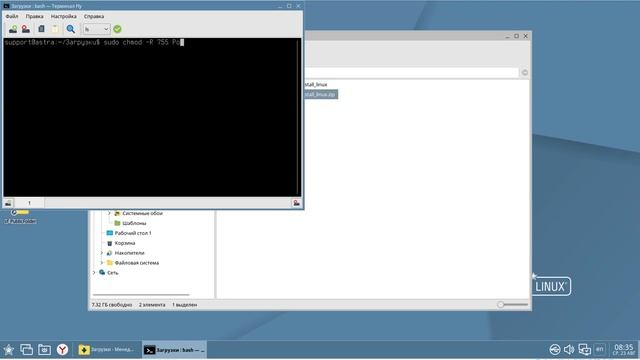Open the Правка menu in terminal
Image resolution: width=640 pixels, height=360 pixels.
tap(34, 16)
